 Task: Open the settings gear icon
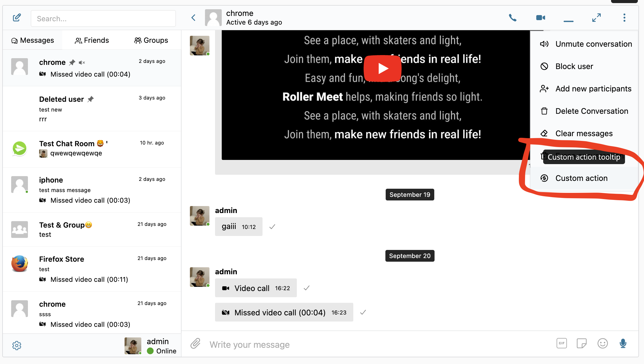coord(17,346)
